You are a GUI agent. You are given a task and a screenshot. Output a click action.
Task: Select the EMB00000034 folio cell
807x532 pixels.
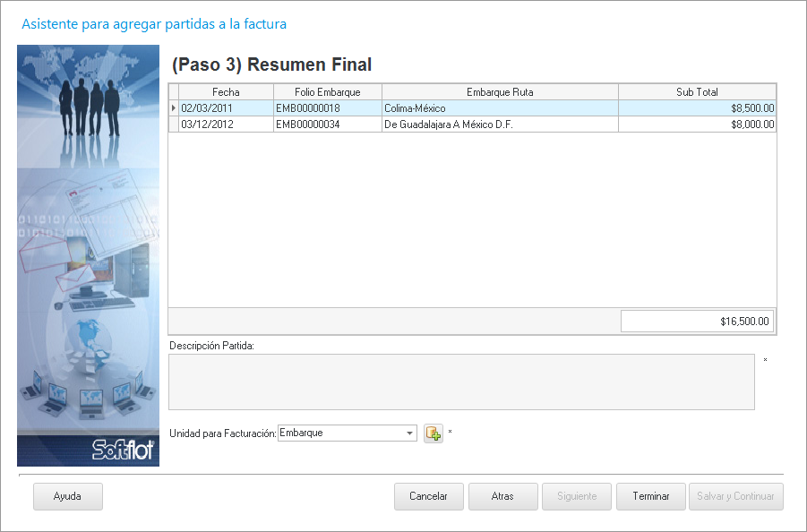(327, 124)
